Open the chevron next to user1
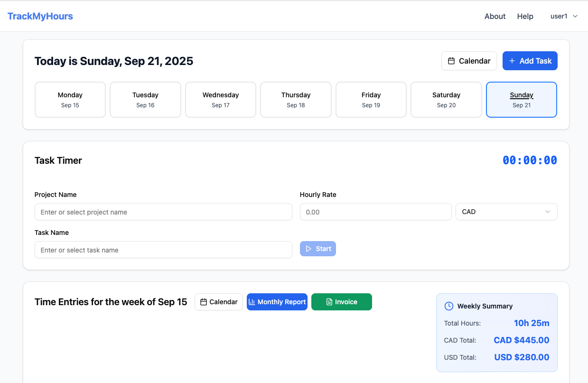Screen dimensions: 588x383 [575, 16]
